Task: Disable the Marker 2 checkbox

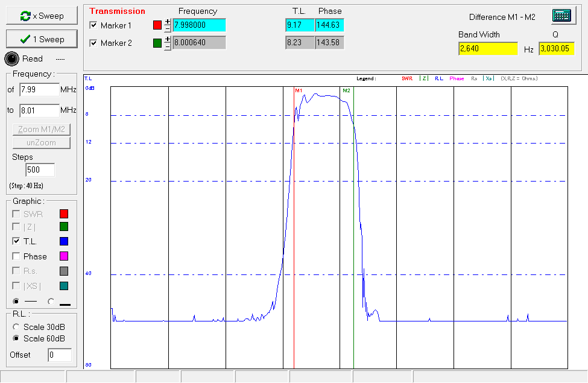Action: [93, 43]
